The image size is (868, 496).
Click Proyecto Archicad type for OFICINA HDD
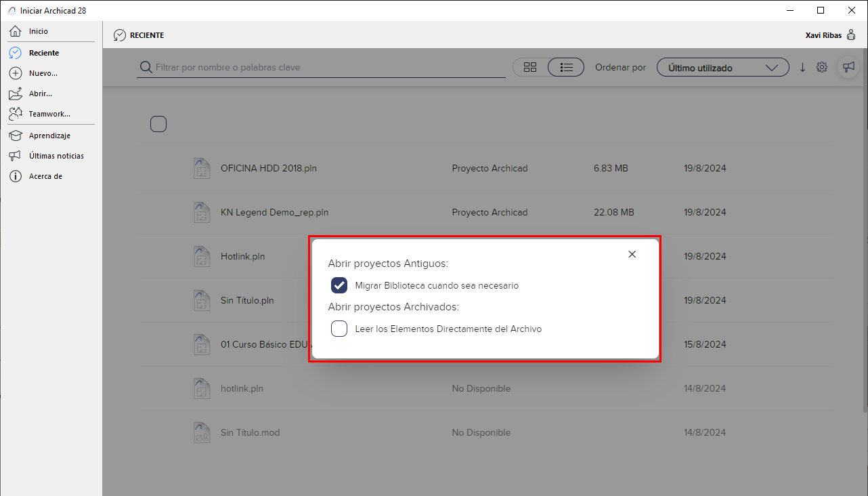(x=490, y=168)
